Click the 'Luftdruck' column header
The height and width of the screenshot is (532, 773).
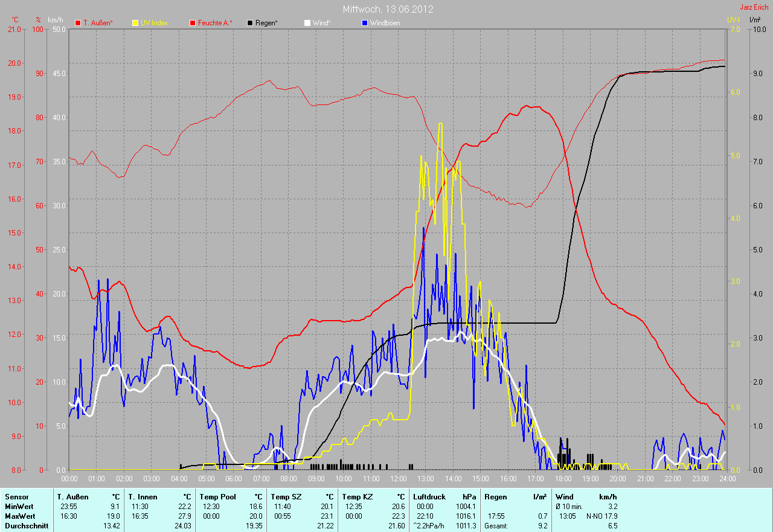click(429, 497)
